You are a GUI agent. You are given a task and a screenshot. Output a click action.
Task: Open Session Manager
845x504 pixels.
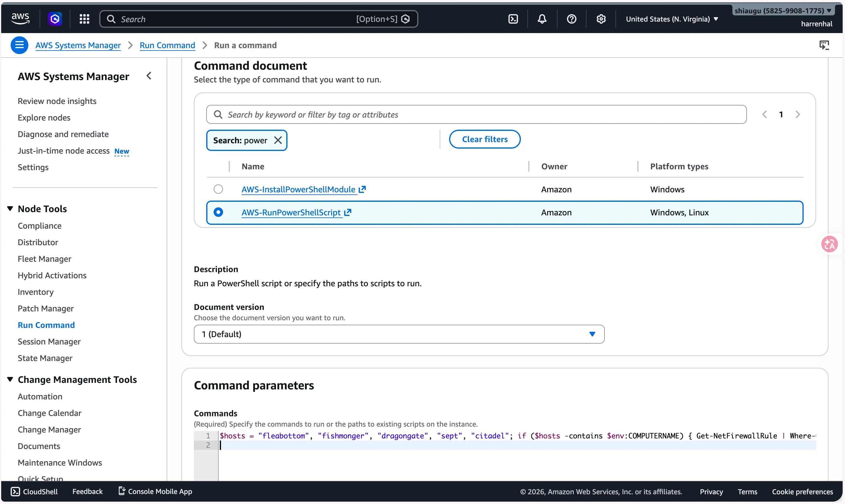pyautogui.click(x=49, y=342)
